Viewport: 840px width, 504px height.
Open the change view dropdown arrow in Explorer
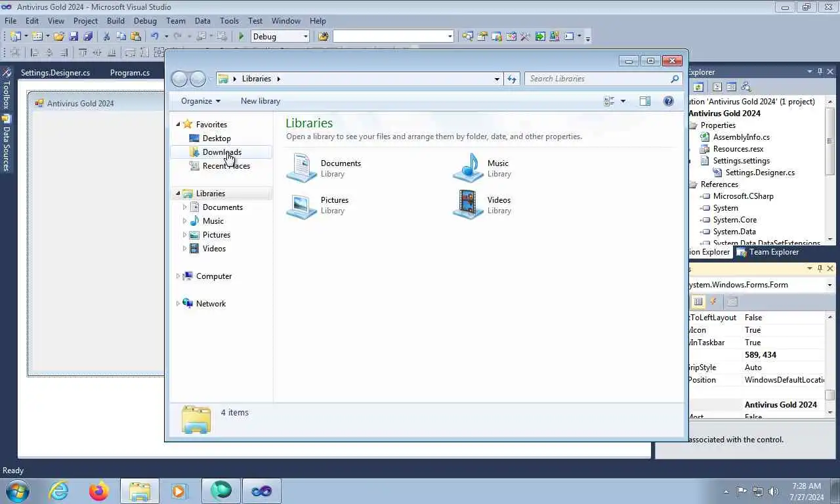coord(623,101)
